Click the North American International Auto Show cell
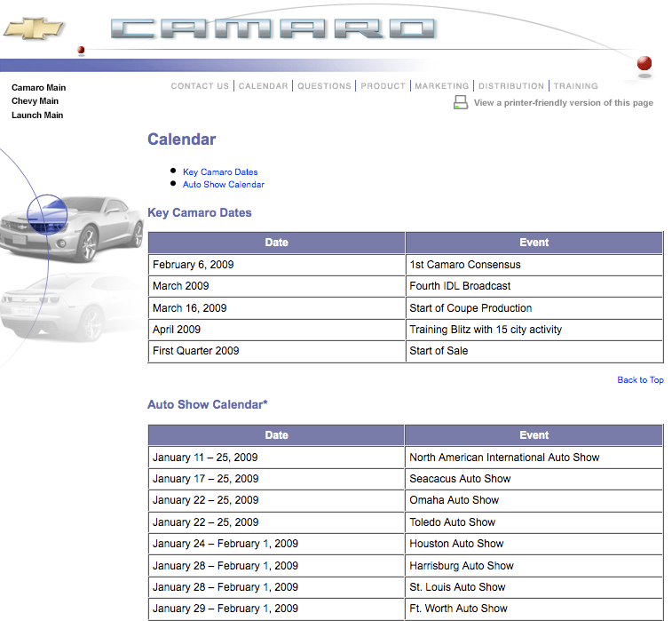Viewport: 672px width, 621px height. click(504, 458)
